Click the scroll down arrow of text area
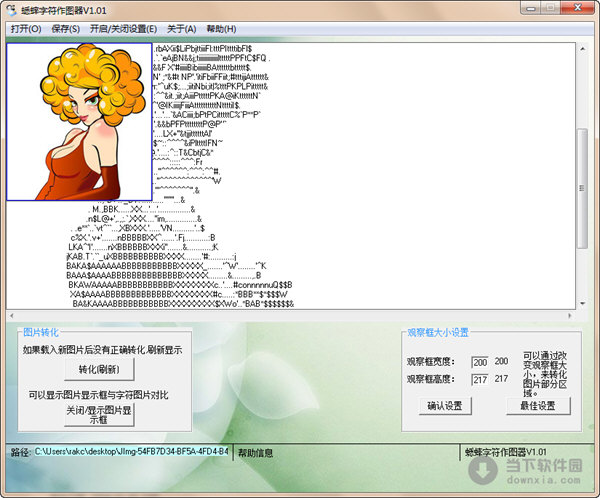The image size is (600, 498). [x=582, y=304]
